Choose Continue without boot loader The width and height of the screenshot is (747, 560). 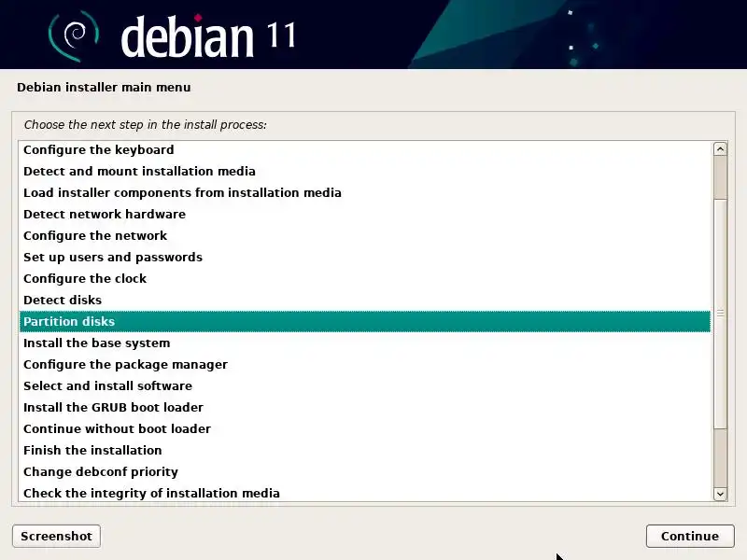[x=365, y=428]
